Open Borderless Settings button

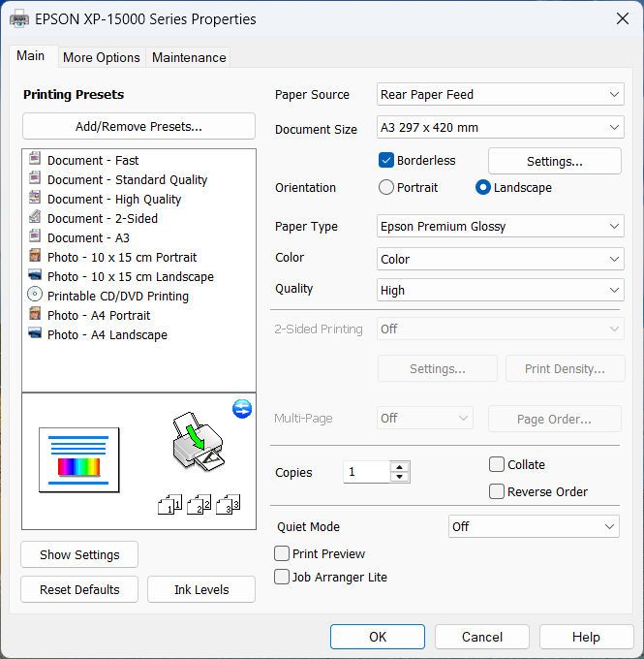click(555, 161)
